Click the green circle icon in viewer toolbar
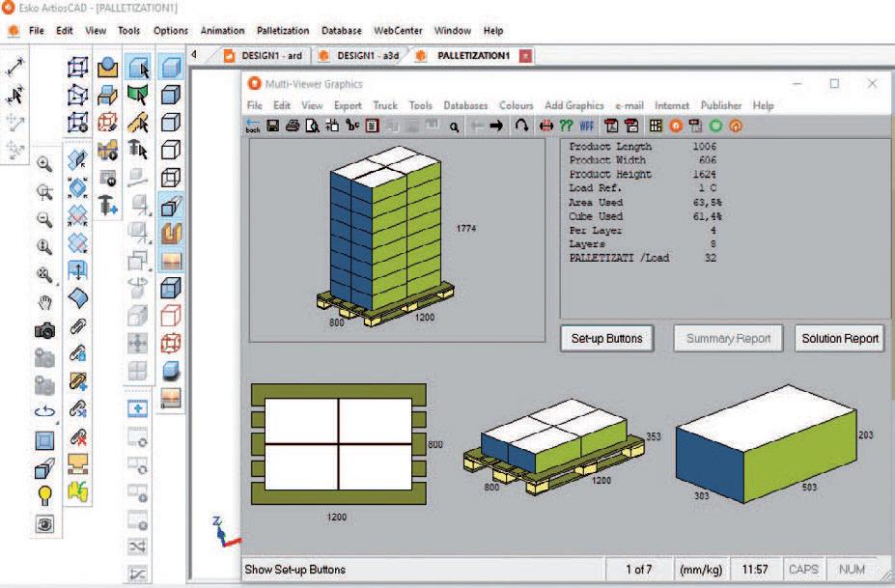The image size is (895, 588). tap(715, 126)
